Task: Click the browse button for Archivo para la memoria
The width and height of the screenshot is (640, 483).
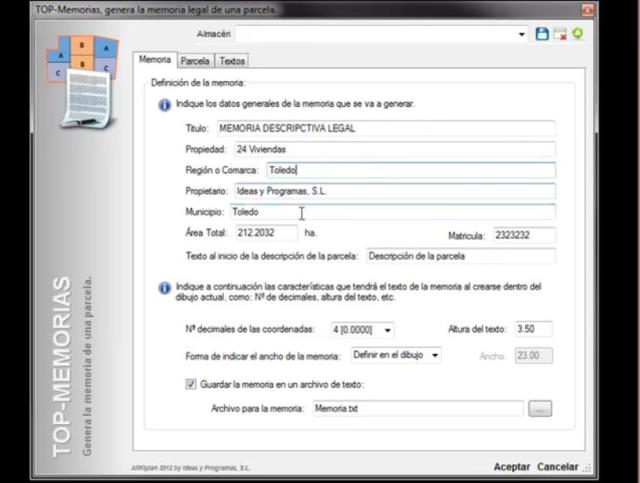Action: [x=540, y=409]
